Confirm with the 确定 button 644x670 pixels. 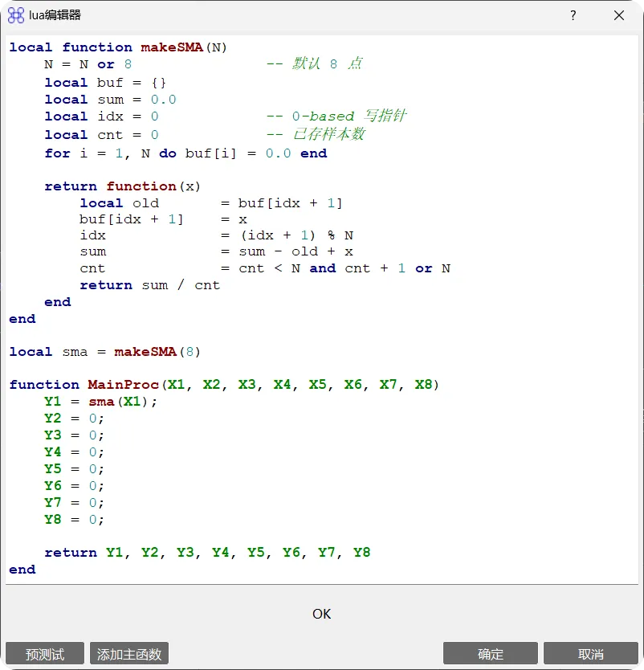[491, 653]
